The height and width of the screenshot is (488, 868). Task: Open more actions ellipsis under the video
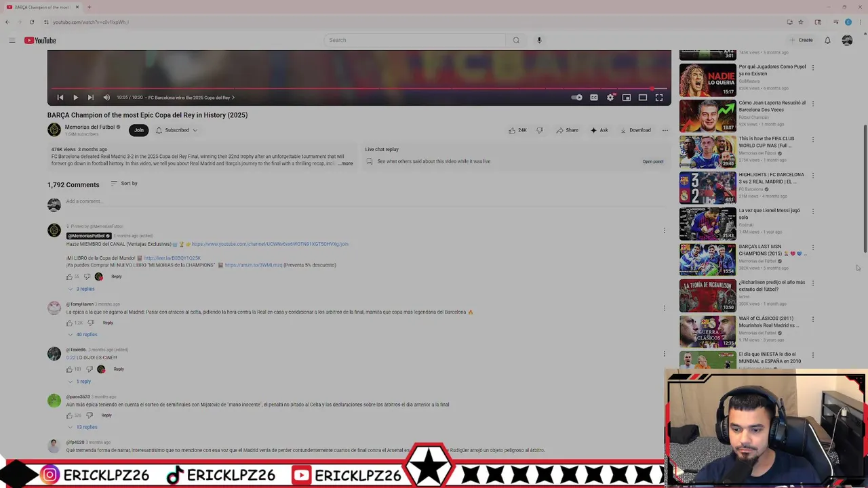coord(665,130)
